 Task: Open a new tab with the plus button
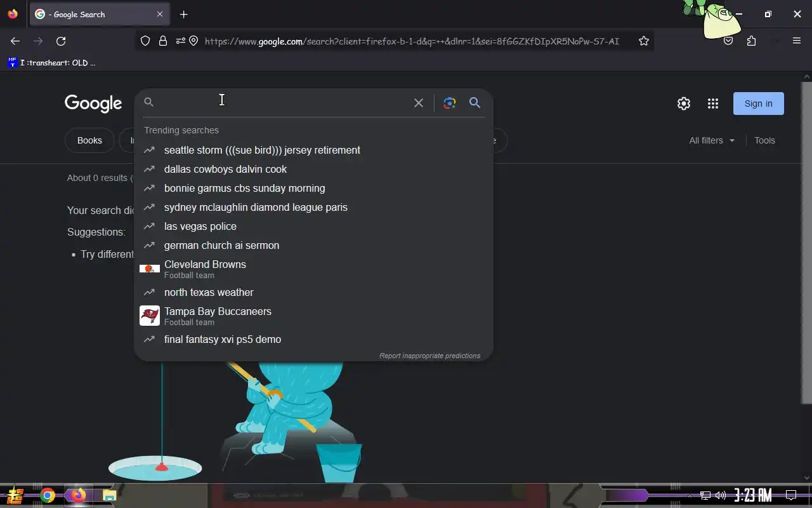click(183, 14)
